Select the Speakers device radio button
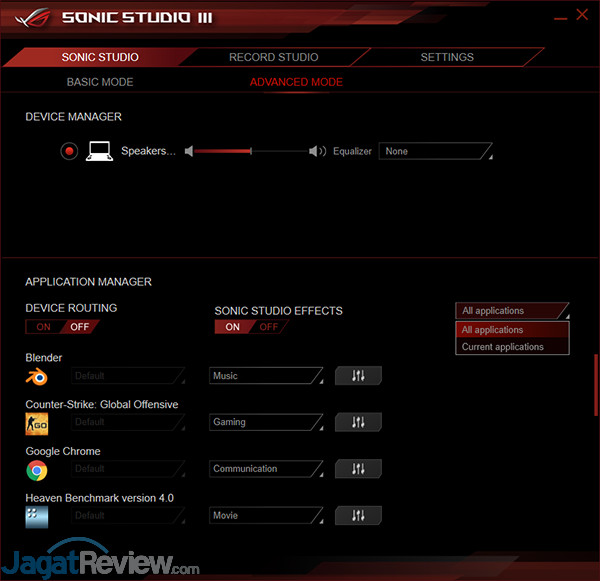The image size is (600, 581). pos(69,151)
